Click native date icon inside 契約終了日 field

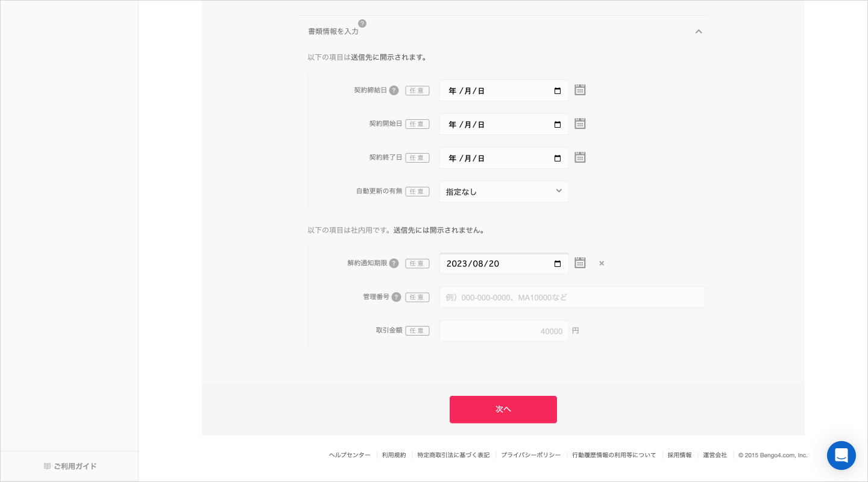click(558, 158)
